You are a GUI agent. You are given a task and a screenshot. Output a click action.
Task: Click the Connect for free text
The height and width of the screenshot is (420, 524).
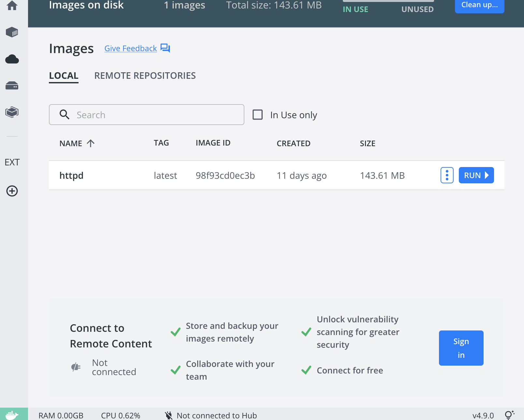(350, 371)
